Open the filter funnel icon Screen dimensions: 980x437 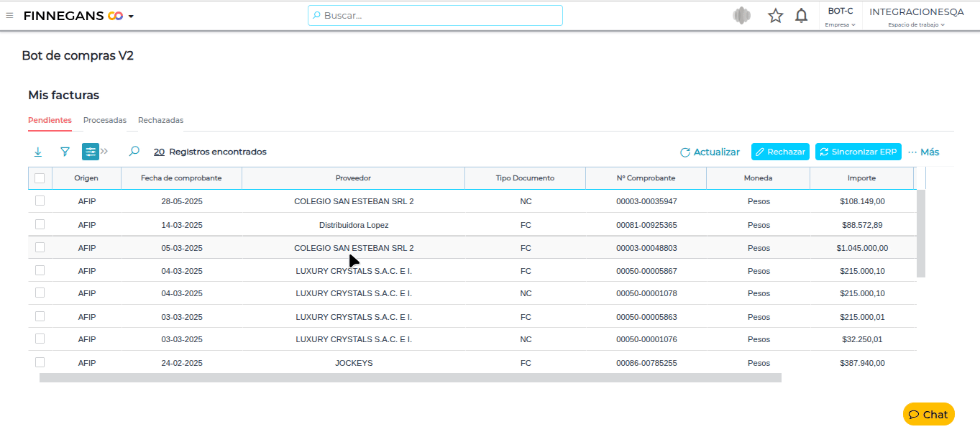pos(65,152)
